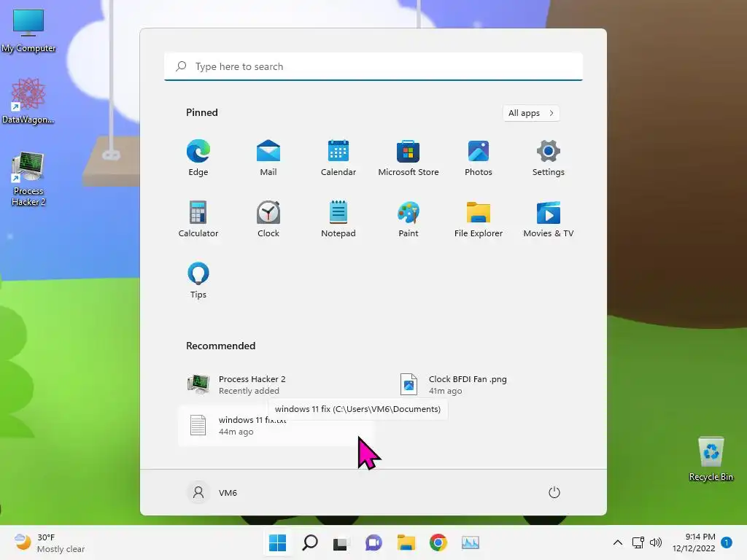
Task: Open the Calendar pinned app
Action: click(338, 157)
